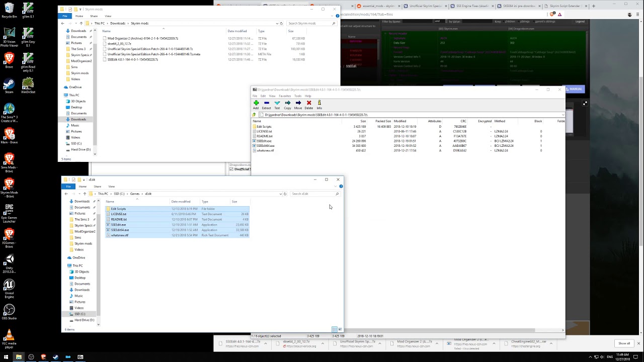The image size is (644, 362).
Task: Open the Tools menu in 7-Zip
Action: coord(298,96)
